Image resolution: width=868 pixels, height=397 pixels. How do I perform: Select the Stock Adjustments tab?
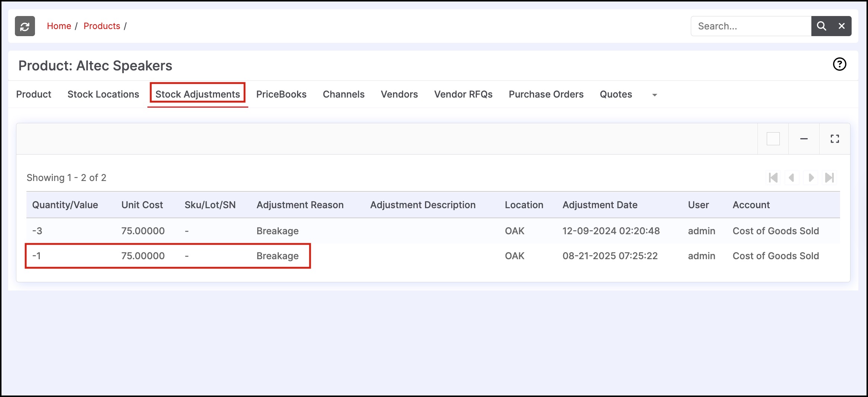(x=198, y=94)
